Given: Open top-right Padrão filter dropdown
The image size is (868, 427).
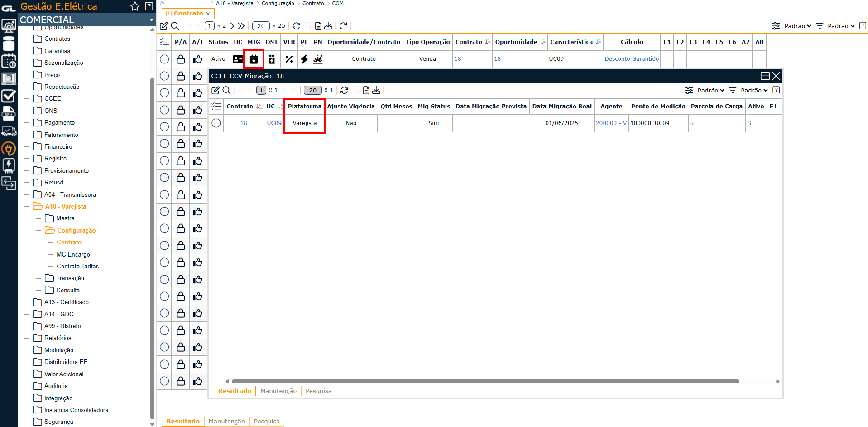Looking at the screenshot, I should (837, 26).
